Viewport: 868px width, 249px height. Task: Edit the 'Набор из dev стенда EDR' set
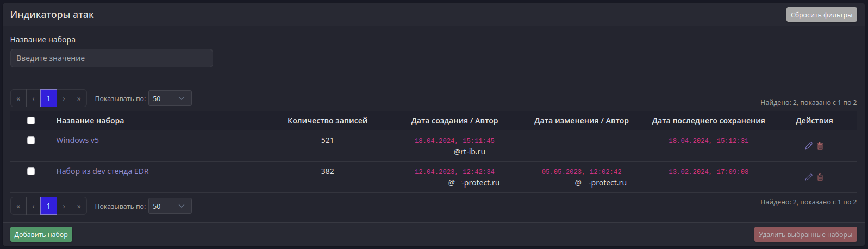tap(809, 177)
